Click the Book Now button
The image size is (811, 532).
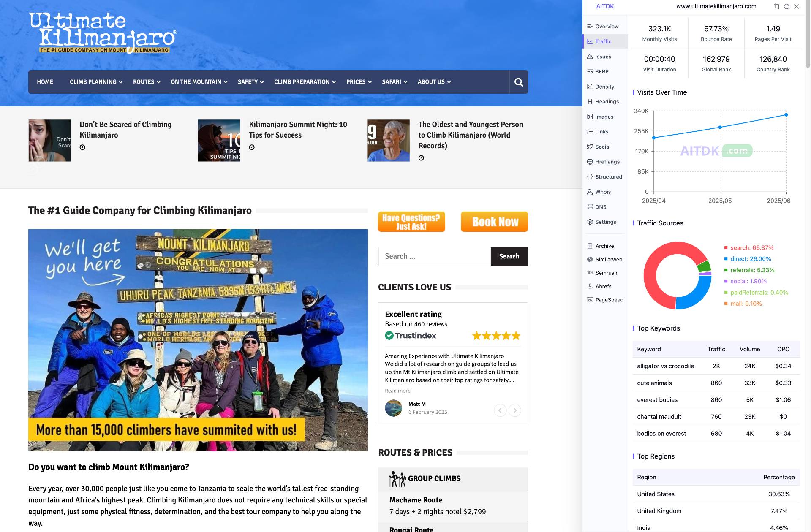pyautogui.click(x=494, y=222)
